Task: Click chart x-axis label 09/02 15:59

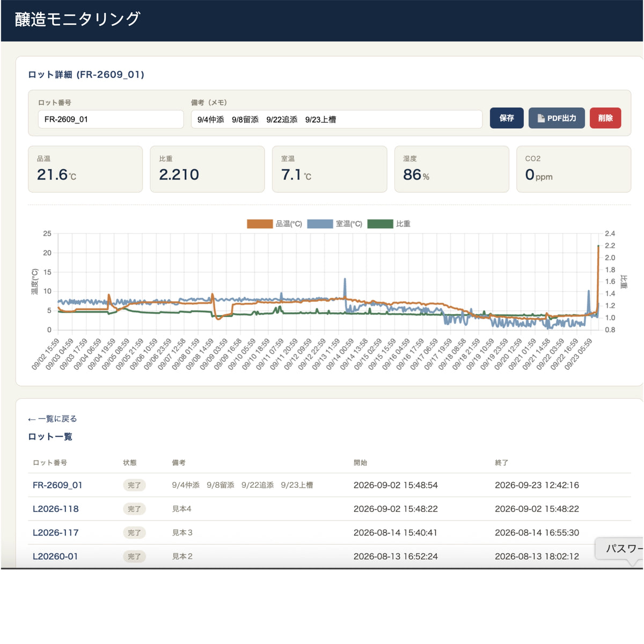Action: (x=45, y=354)
